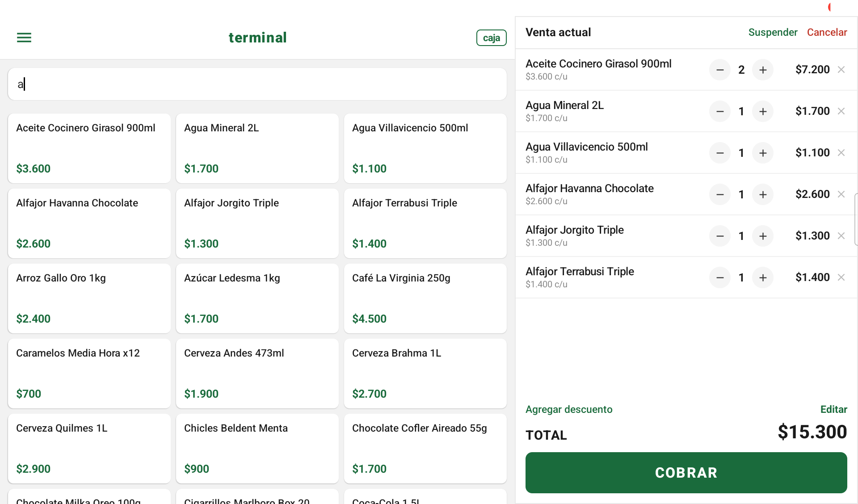Add Agua Villavicencio 500ml product card
Screen dimensions: 858x504
[425, 148]
